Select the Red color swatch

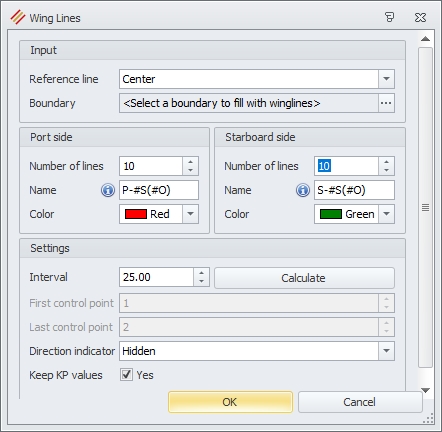pos(136,214)
